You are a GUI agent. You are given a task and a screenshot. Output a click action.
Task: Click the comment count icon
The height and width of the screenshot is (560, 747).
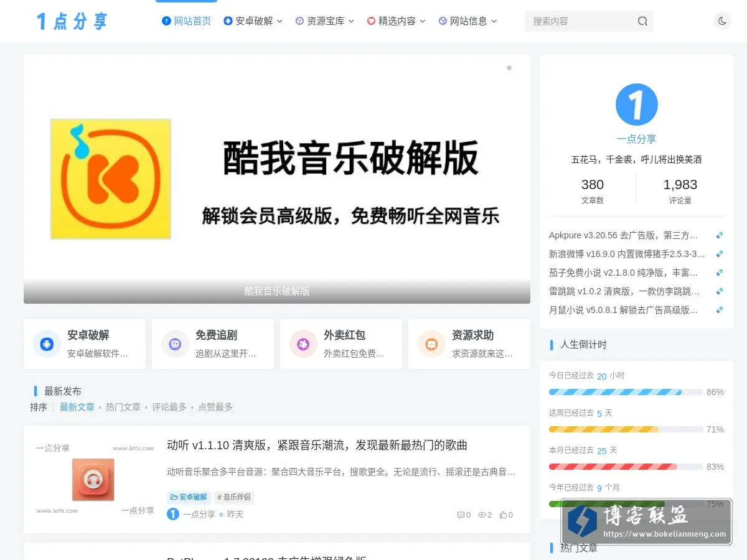coord(461,515)
